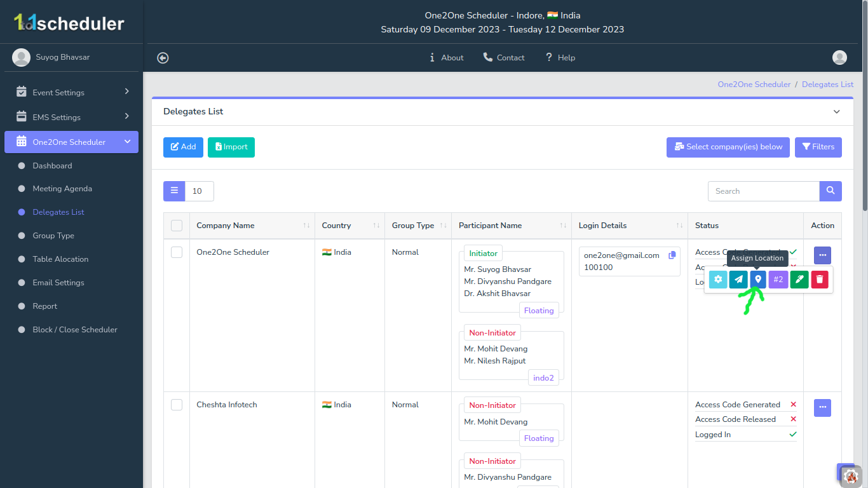Click the gear settings action for One2One Scheduler
The width and height of the screenshot is (868, 488).
pos(718,280)
